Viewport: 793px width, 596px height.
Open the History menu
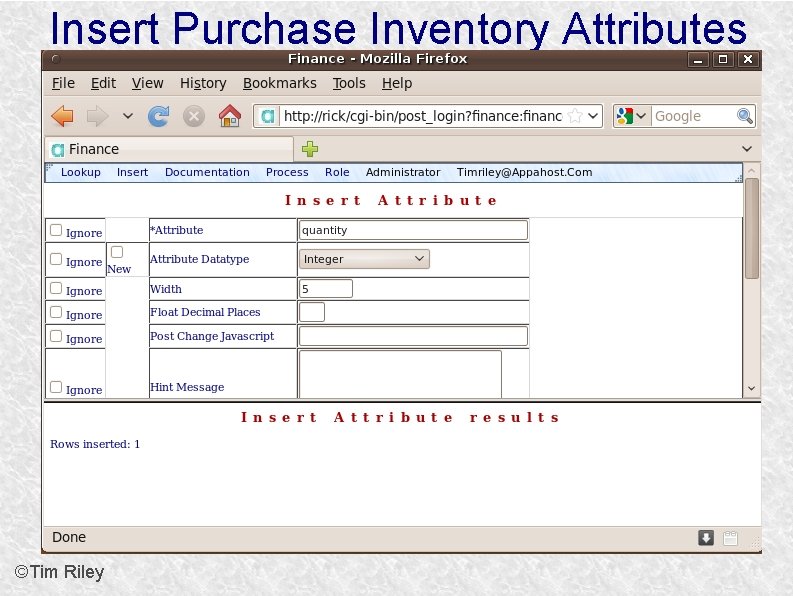coord(203,83)
